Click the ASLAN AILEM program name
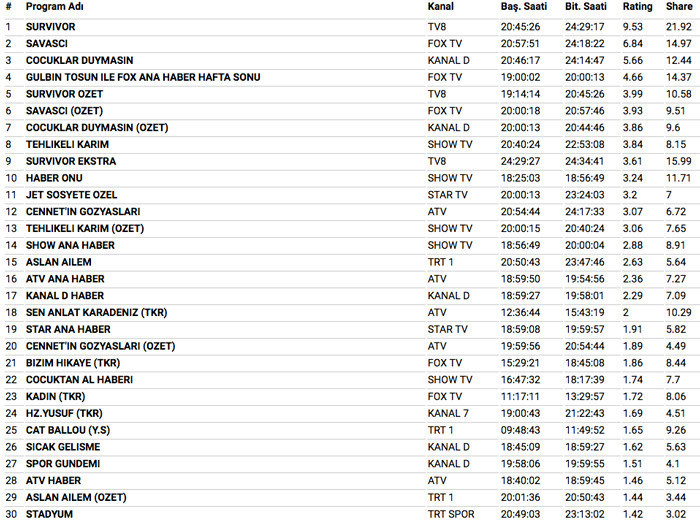This screenshot has width=700, height=521. [x=56, y=262]
